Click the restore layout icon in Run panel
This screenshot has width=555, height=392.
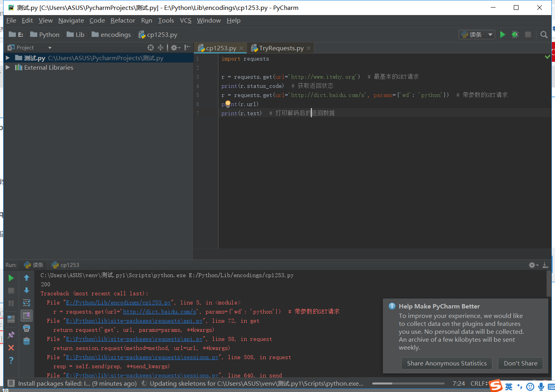point(11,319)
